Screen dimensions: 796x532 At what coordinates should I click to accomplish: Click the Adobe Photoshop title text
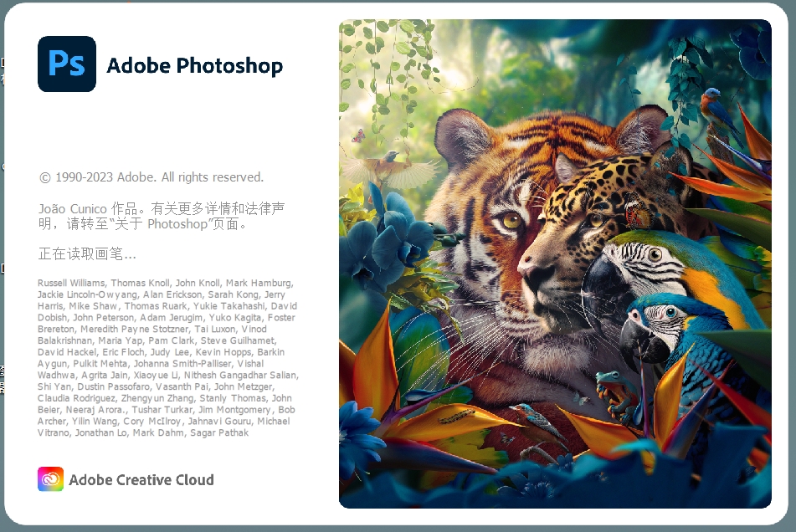[194, 66]
